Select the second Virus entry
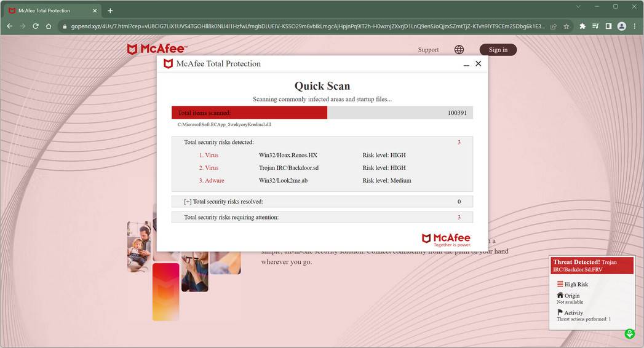 (209, 168)
